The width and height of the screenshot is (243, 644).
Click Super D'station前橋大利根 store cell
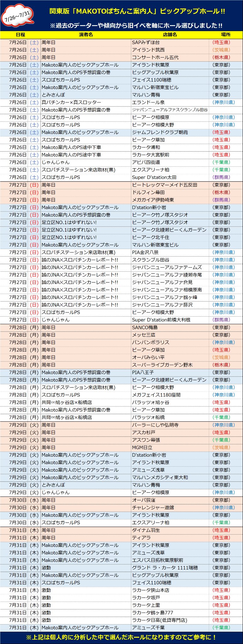point(170,320)
